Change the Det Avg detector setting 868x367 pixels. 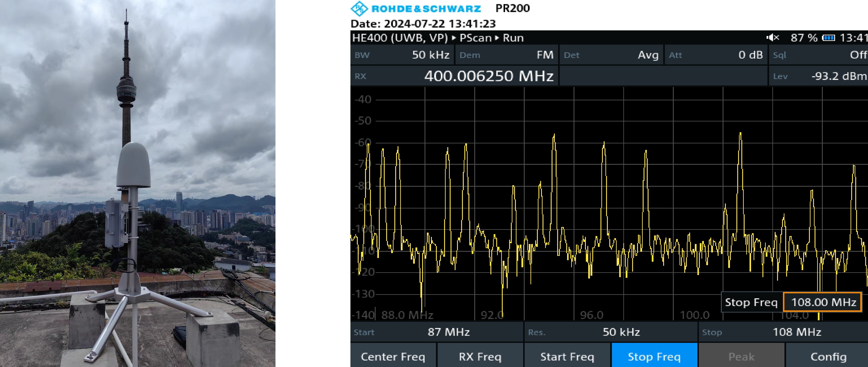tap(611, 54)
